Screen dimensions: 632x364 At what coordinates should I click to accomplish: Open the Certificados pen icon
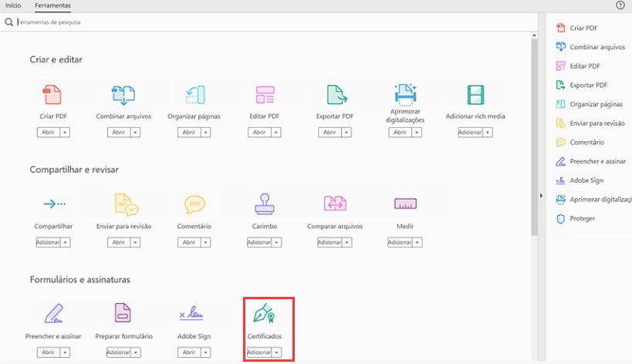tap(265, 313)
